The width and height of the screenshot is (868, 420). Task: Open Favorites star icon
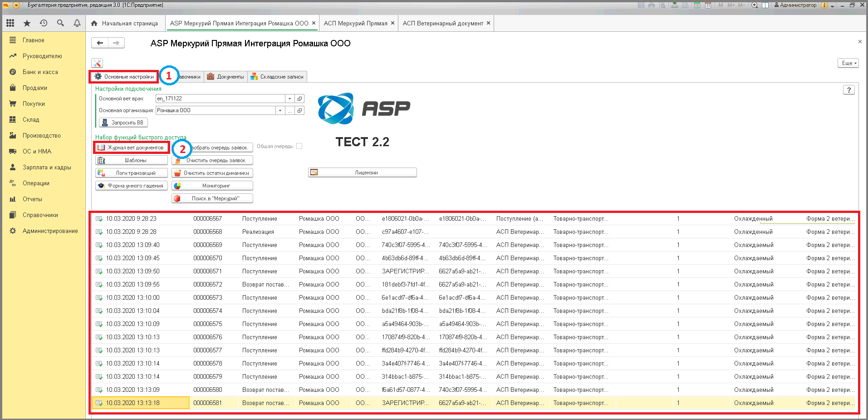click(27, 23)
